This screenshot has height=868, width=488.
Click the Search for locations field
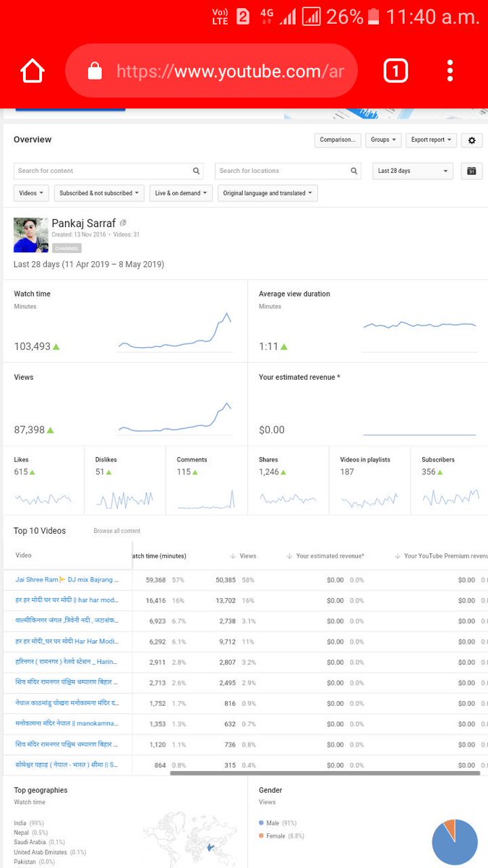click(x=288, y=171)
